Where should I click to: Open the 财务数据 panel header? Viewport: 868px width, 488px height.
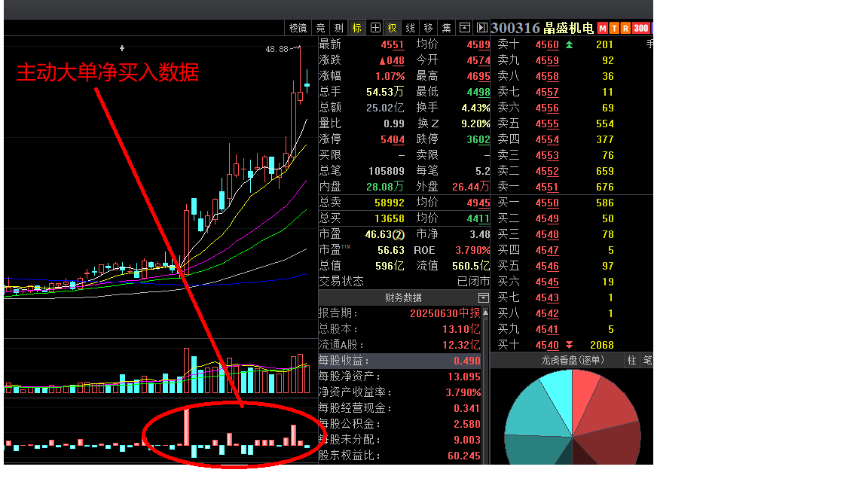tap(404, 297)
